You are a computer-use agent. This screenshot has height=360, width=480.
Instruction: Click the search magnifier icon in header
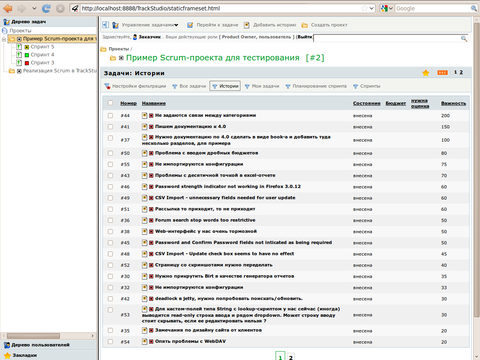pos(464,39)
